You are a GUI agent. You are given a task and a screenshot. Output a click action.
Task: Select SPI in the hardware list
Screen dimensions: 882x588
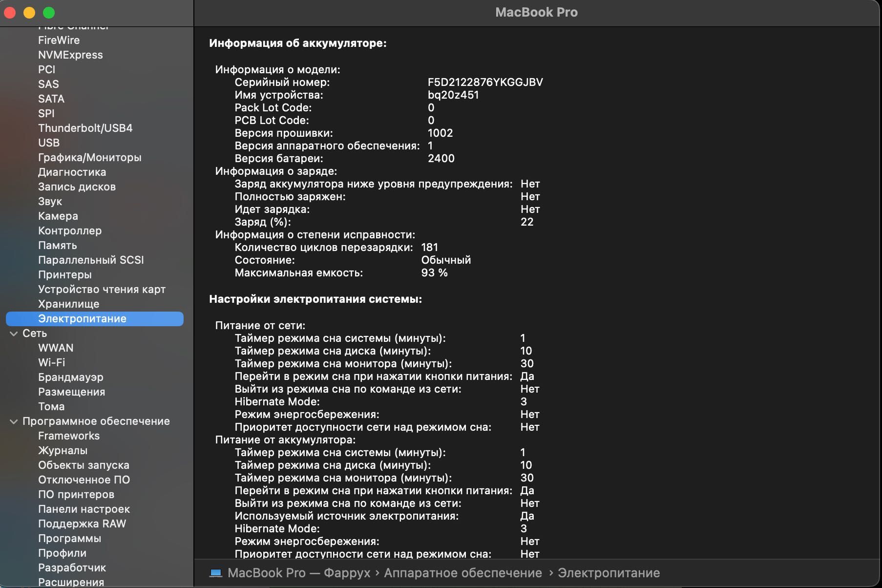(x=46, y=113)
